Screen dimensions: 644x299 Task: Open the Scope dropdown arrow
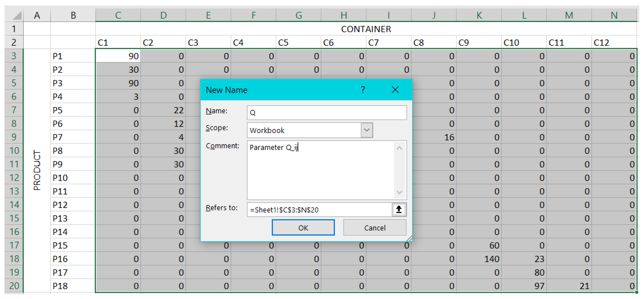pyautogui.click(x=367, y=130)
